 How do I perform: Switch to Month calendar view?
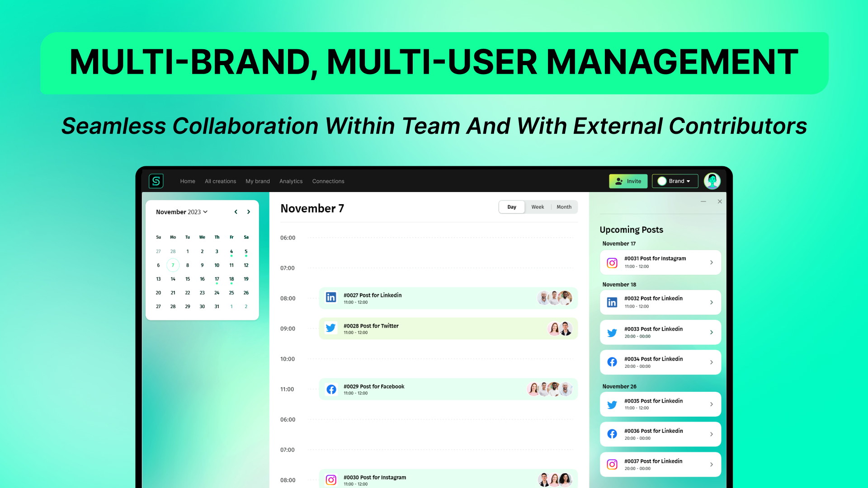pos(564,207)
